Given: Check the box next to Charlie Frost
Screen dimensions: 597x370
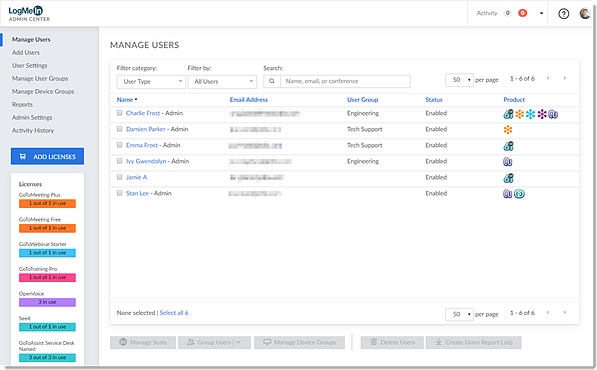Looking at the screenshot, I should (x=120, y=113).
